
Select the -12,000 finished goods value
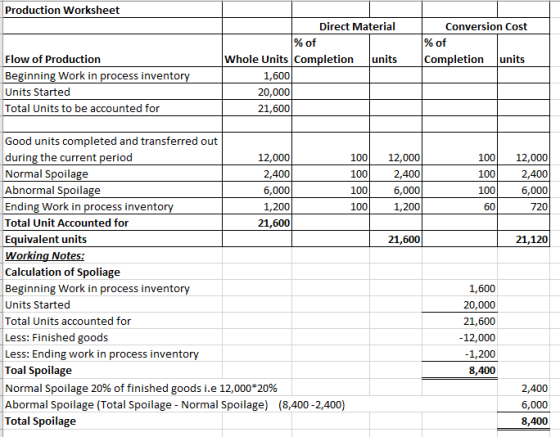pos(477,337)
